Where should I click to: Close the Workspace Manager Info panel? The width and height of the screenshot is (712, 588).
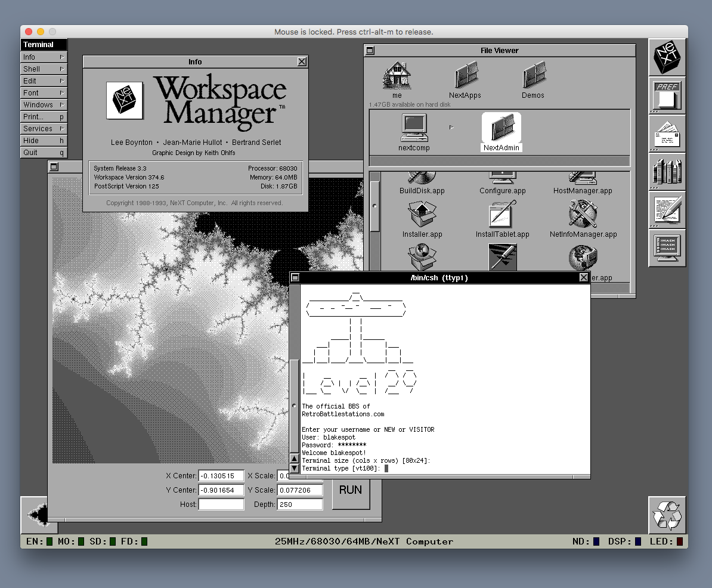coord(302,62)
